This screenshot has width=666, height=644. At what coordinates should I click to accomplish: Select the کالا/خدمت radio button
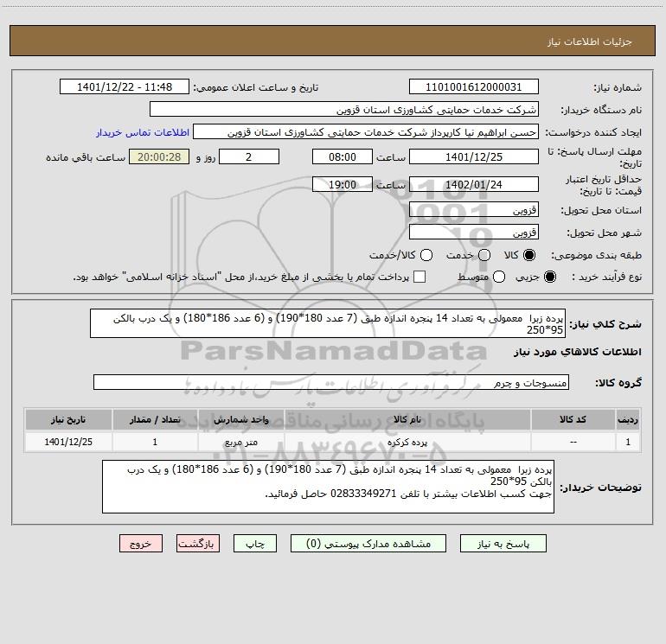(x=426, y=255)
